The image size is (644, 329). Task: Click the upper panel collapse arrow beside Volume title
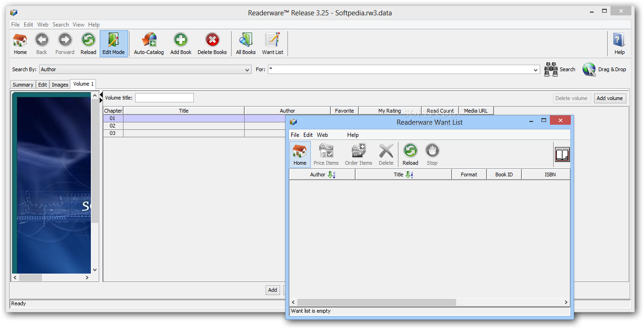[x=101, y=95]
